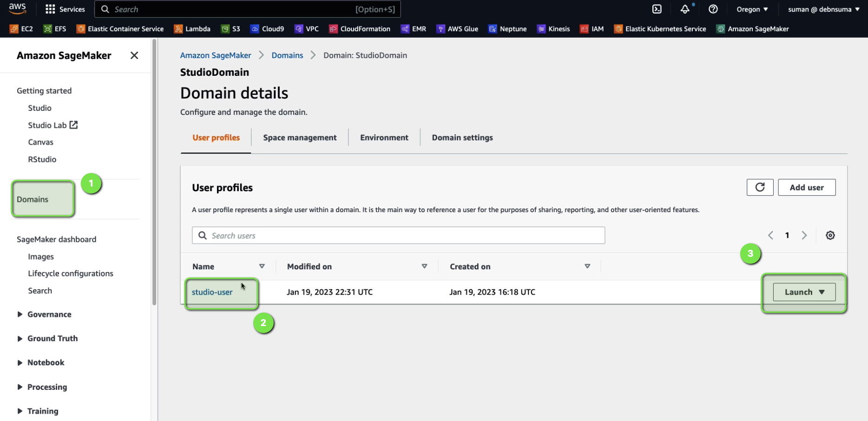The height and width of the screenshot is (421, 868).
Task: Open Lifecycle configurations in side navigation
Action: click(x=71, y=274)
